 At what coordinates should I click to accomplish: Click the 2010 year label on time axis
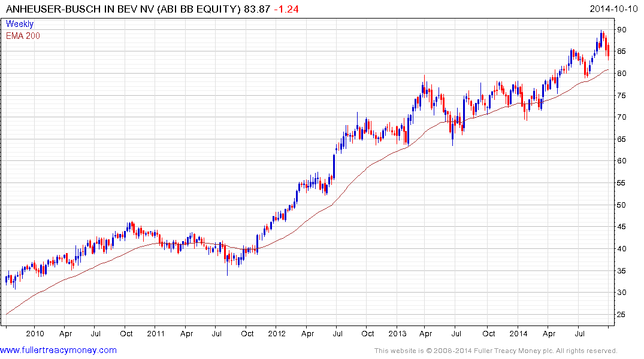tap(35, 333)
